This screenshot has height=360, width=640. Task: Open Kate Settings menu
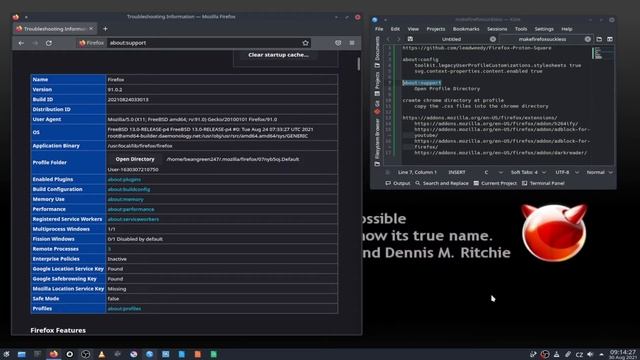pyautogui.click(x=544, y=29)
